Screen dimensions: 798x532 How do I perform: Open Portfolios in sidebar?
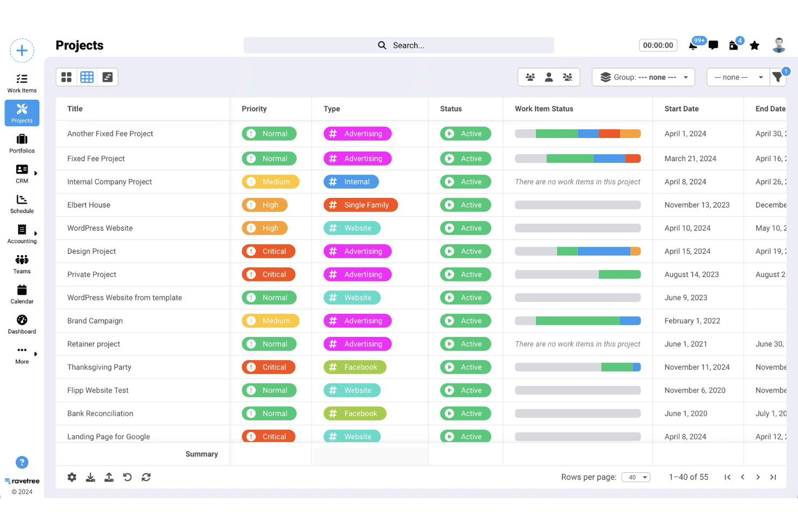point(22,144)
